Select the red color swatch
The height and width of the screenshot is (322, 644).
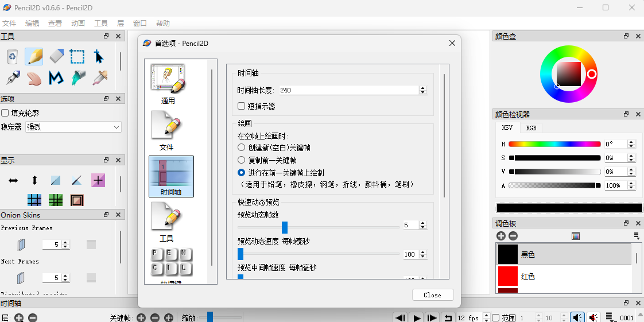click(x=507, y=276)
